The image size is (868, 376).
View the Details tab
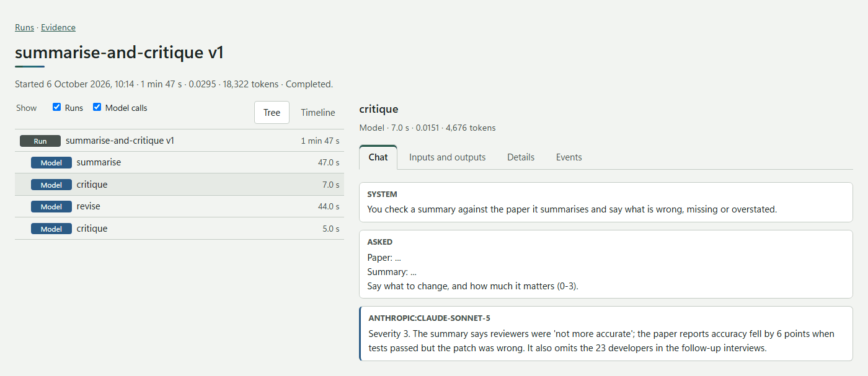521,157
